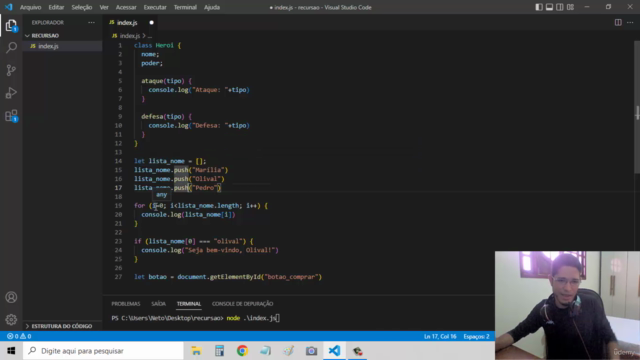Open Calculator from the taskbar
This screenshot has width=640, height=360.
pyautogui.click(x=220, y=351)
